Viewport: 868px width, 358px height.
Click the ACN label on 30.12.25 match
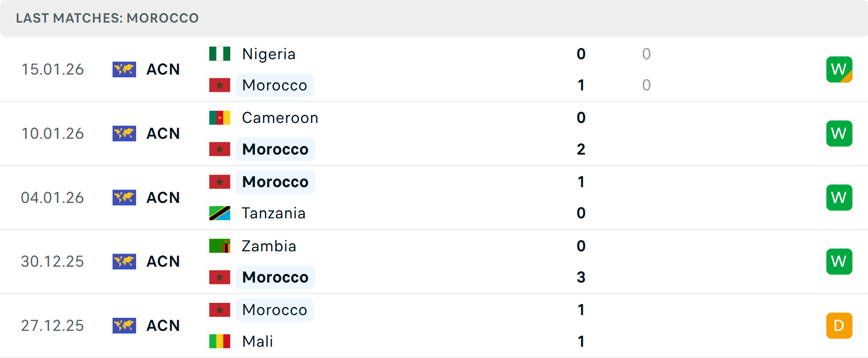click(x=163, y=261)
